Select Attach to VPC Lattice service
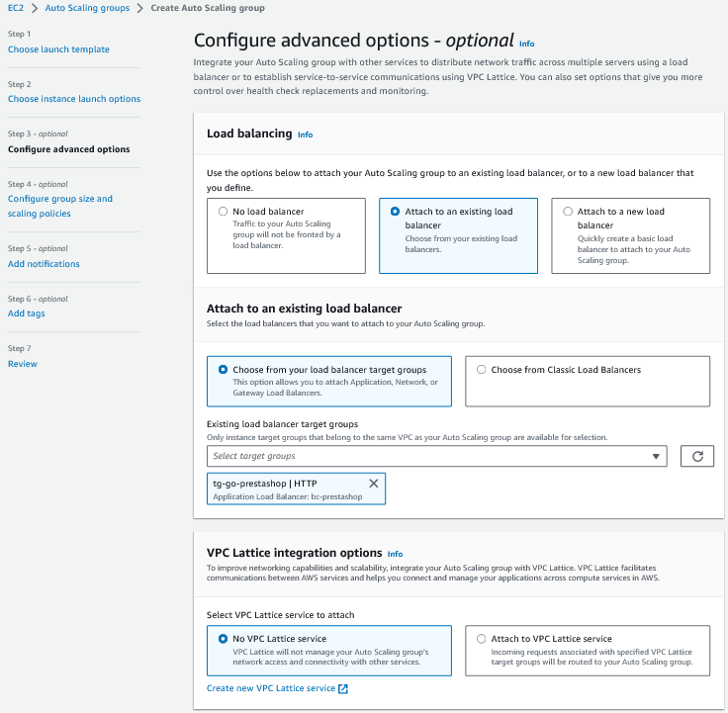Screen dimensions: 728x713 [482, 639]
